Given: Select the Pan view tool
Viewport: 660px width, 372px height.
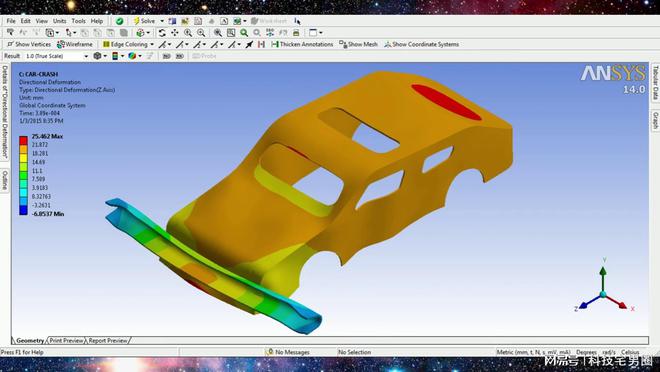Looking at the screenshot, I should pos(175,33).
